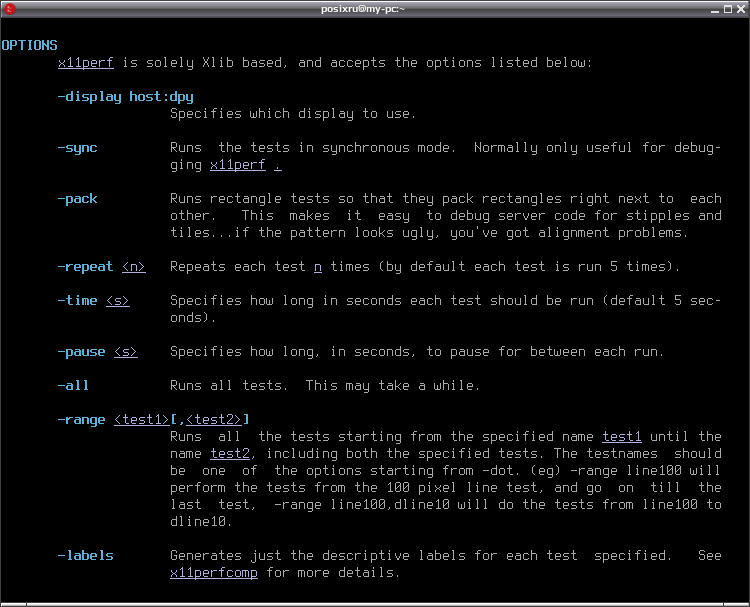Click underlined 'test1' in range description

(x=622, y=437)
